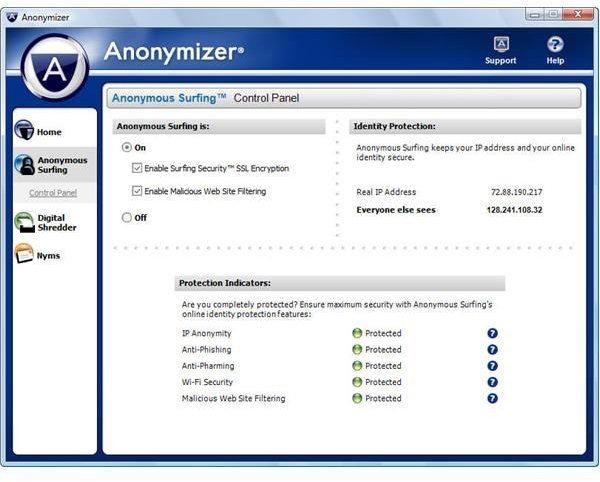Click the masked IP 128.241.108.32
The height and width of the screenshot is (482, 600).
point(514,210)
